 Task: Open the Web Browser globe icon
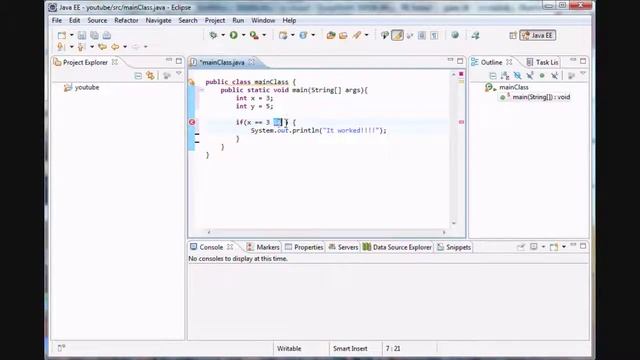tap(455, 35)
